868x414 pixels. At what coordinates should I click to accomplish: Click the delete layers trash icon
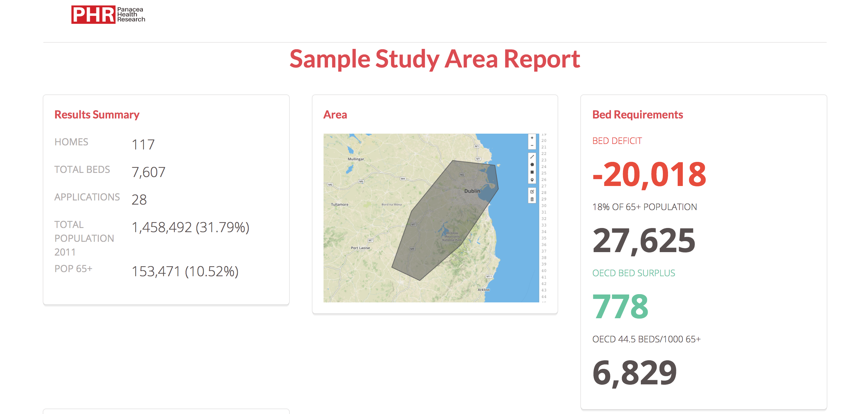(532, 199)
